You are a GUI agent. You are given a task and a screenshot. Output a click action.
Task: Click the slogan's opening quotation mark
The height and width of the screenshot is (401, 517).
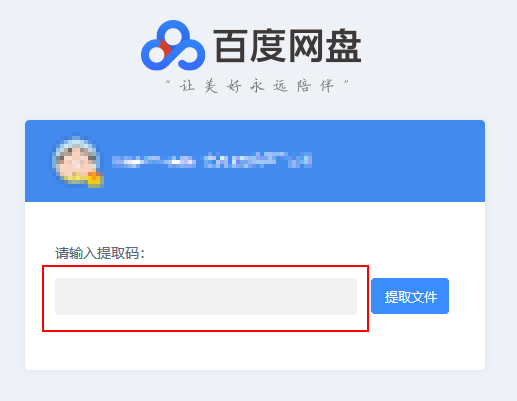168,82
